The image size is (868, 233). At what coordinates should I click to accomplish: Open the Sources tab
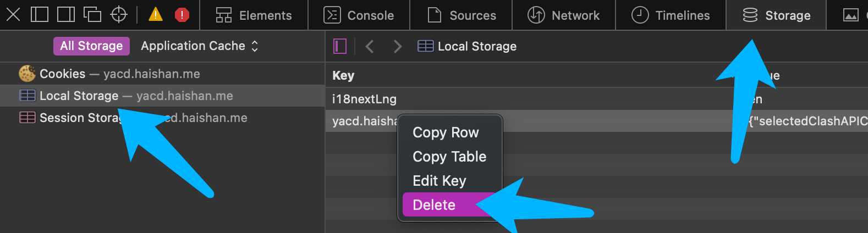point(462,15)
